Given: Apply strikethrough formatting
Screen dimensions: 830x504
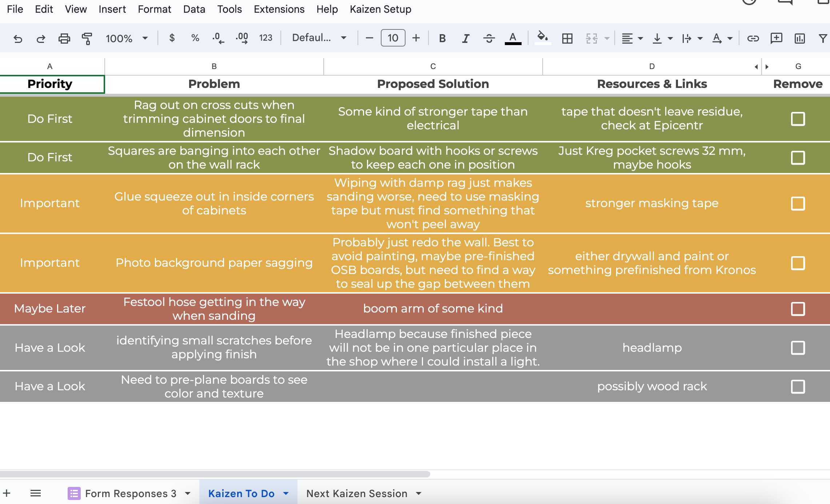Looking at the screenshot, I should 489,38.
